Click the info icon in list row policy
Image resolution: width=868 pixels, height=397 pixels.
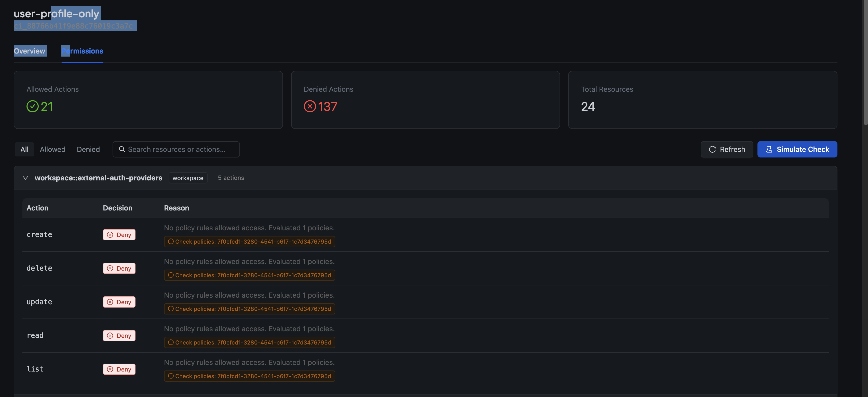[171, 376]
